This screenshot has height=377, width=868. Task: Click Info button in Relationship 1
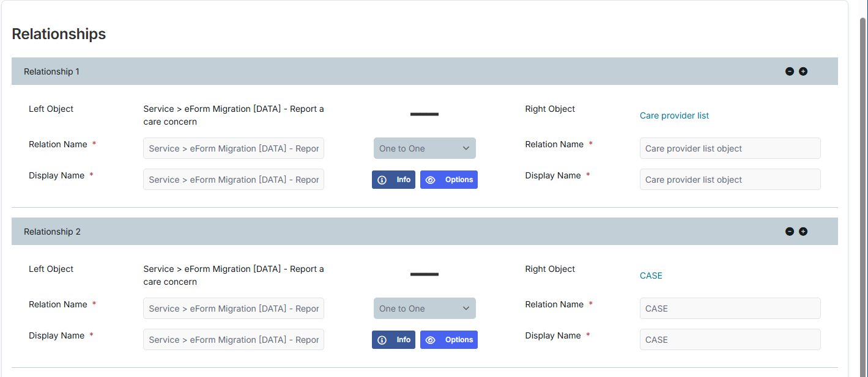(x=393, y=180)
